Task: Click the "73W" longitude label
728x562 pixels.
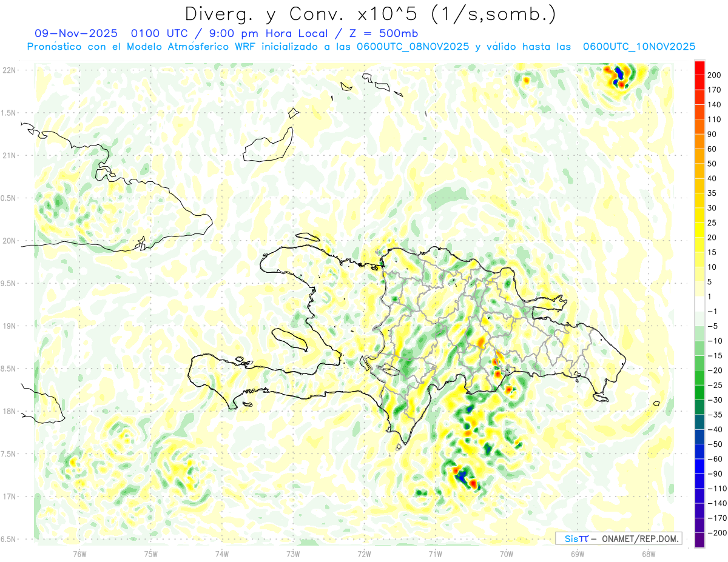Action: (293, 554)
